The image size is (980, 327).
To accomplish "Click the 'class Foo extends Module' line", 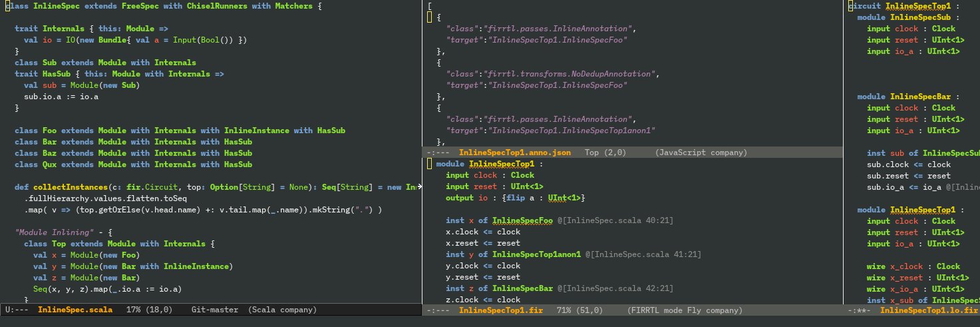I will (180, 131).
